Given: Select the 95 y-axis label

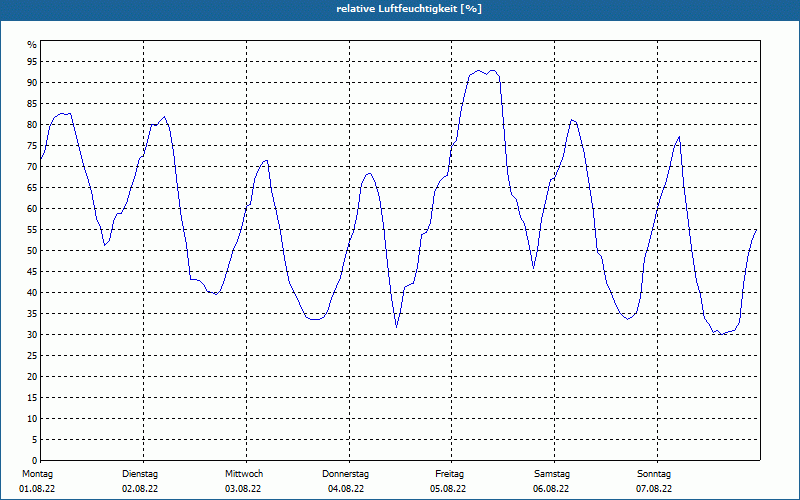Looking at the screenshot, I should (x=32, y=62).
